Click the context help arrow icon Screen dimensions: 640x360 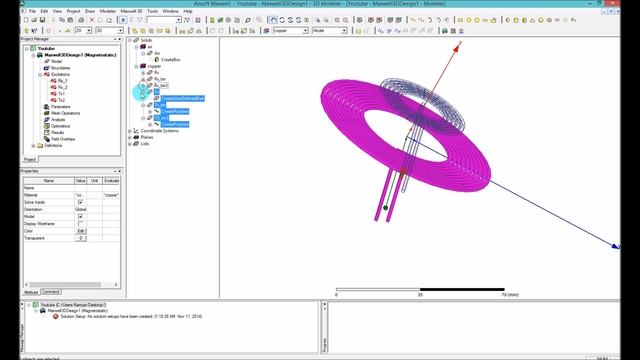(x=34, y=31)
